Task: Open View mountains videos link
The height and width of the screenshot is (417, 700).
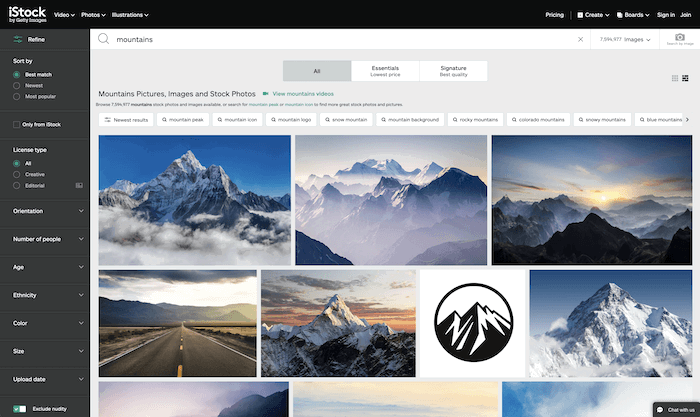Action: [x=303, y=94]
